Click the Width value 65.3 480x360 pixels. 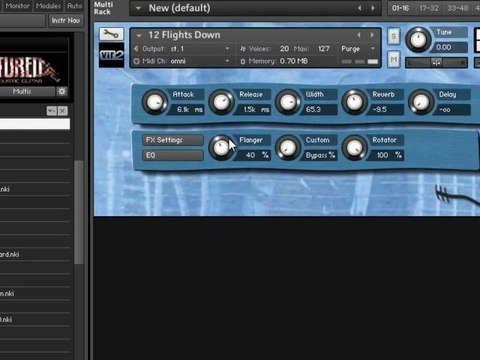320,109
